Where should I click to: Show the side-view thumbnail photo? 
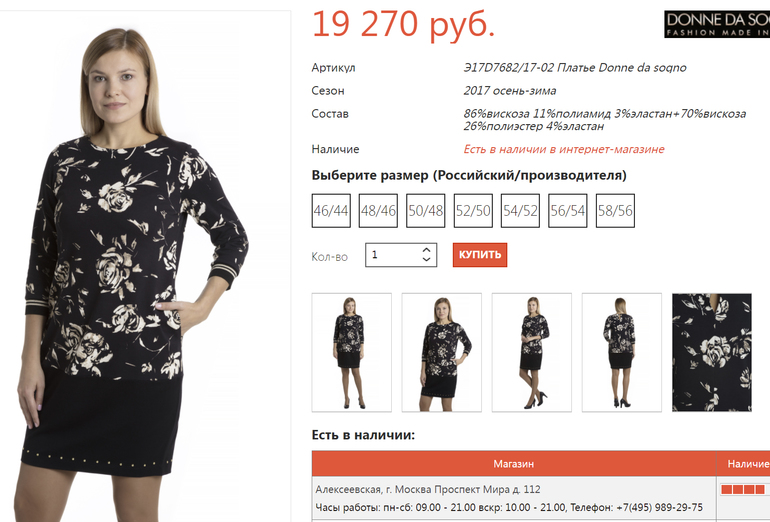(x=532, y=353)
